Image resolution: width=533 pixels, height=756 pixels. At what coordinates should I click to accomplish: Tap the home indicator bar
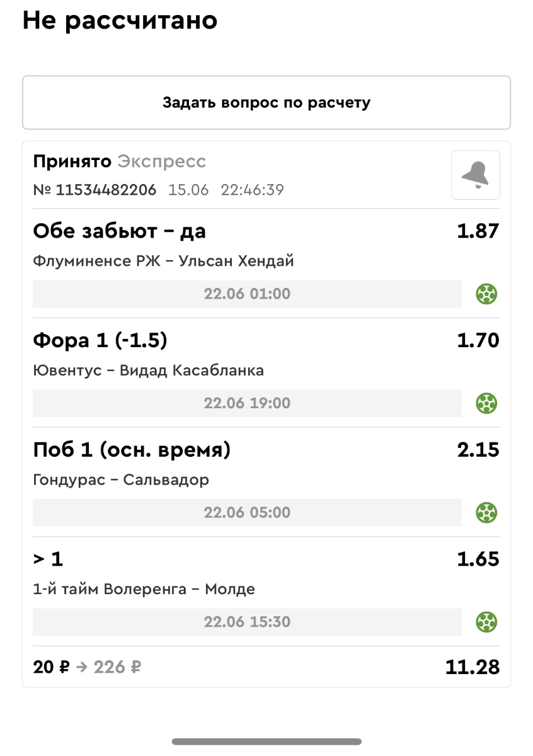click(266, 742)
